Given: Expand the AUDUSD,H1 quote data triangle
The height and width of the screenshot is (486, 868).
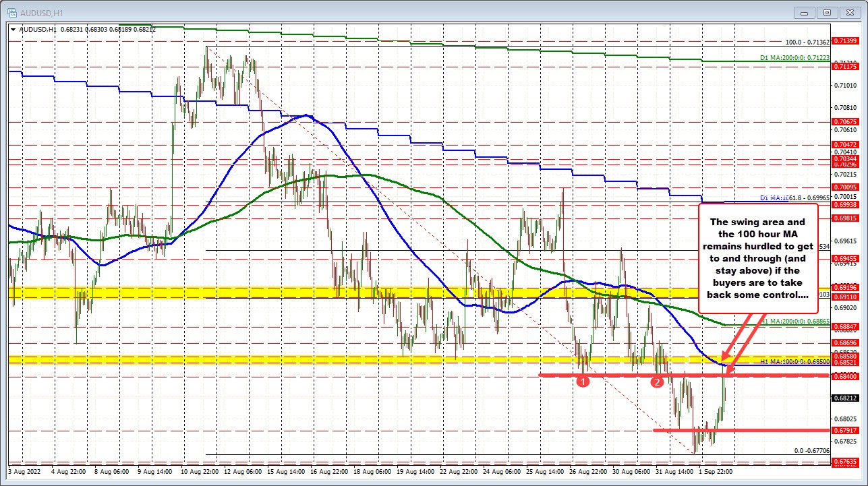Looking at the screenshot, I should tap(13, 30).
